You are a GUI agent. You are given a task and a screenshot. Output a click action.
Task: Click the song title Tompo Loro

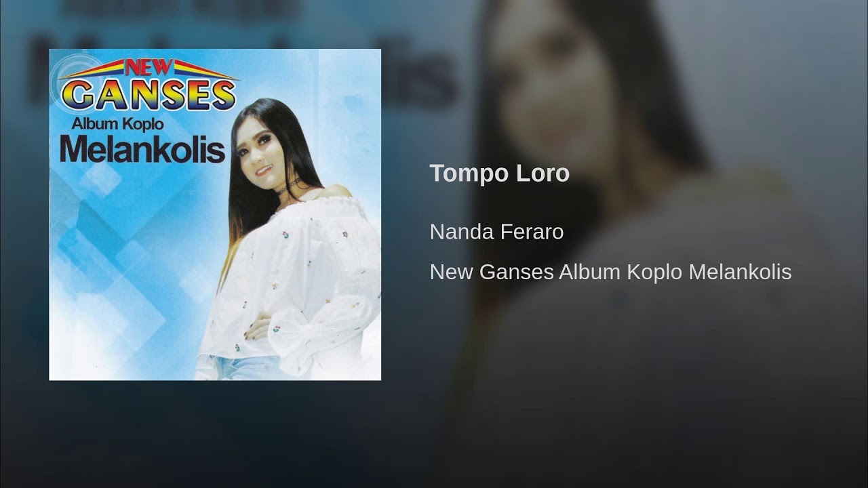(499, 174)
